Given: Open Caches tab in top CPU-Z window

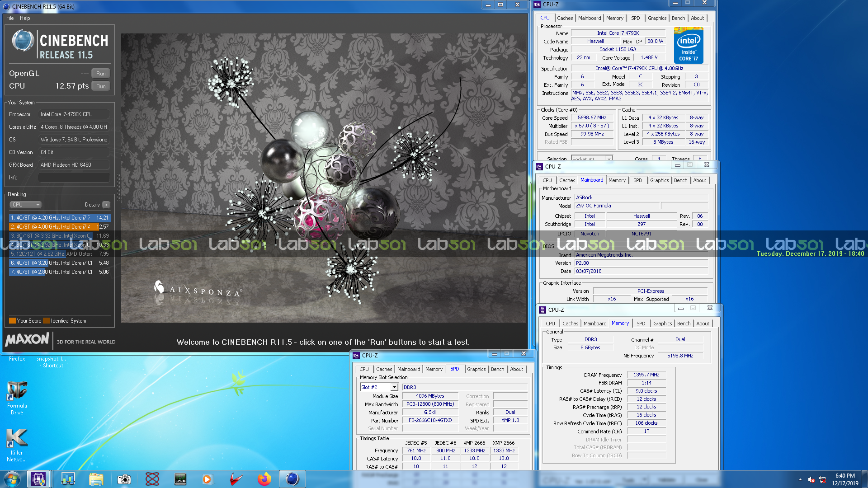Looking at the screenshot, I should tap(565, 18).
